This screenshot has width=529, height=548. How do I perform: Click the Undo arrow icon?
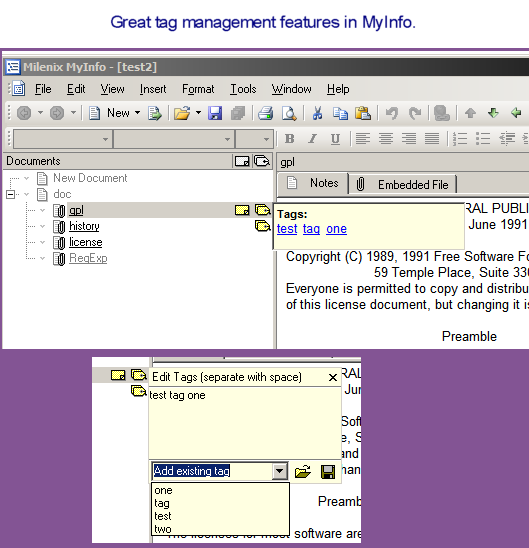click(392, 113)
